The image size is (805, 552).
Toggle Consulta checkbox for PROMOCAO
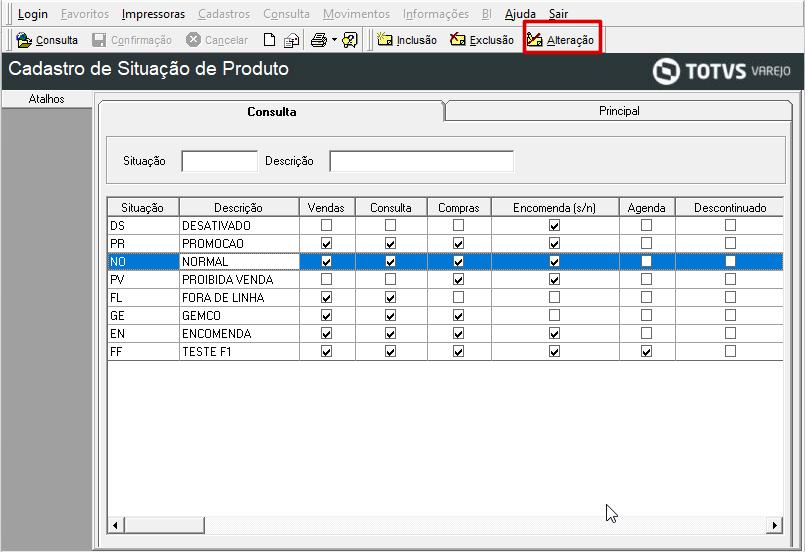390,243
